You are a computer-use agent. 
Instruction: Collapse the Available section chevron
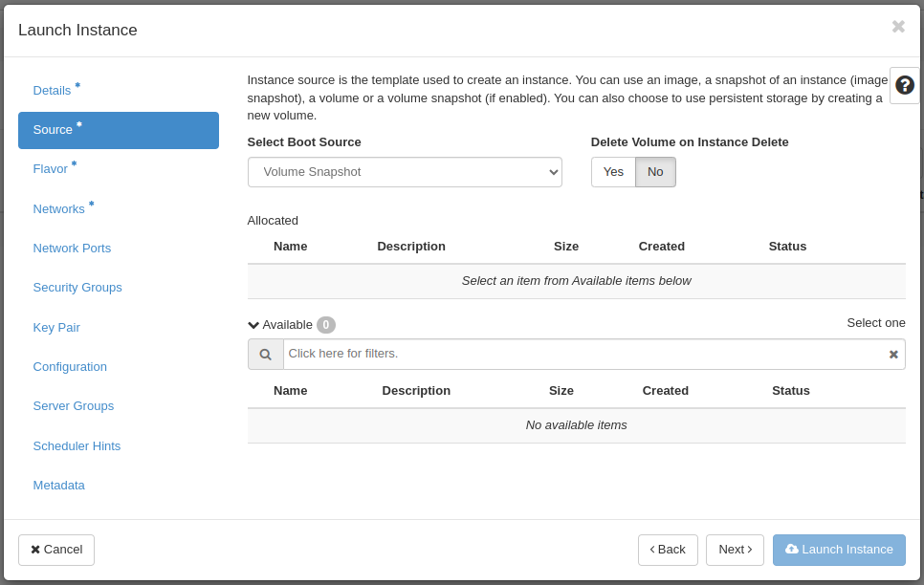click(253, 325)
